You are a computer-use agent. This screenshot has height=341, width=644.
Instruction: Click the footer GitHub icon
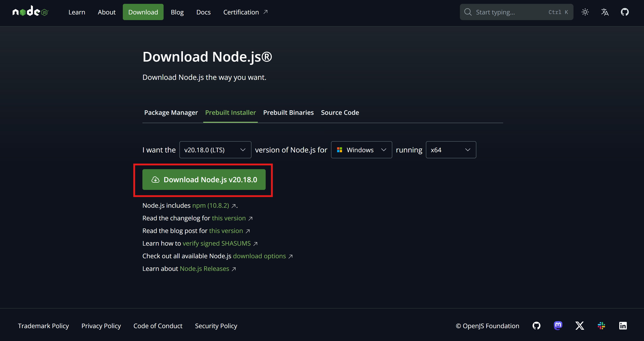click(x=537, y=325)
